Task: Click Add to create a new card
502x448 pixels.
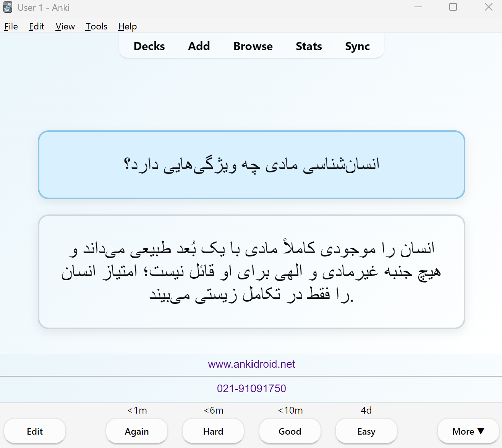Action: click(199, 46)
